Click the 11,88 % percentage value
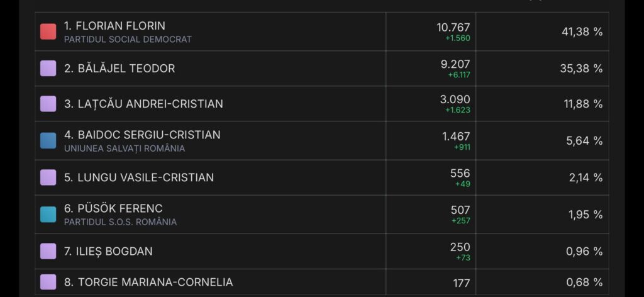644x297 pixels. coord(583,104)
